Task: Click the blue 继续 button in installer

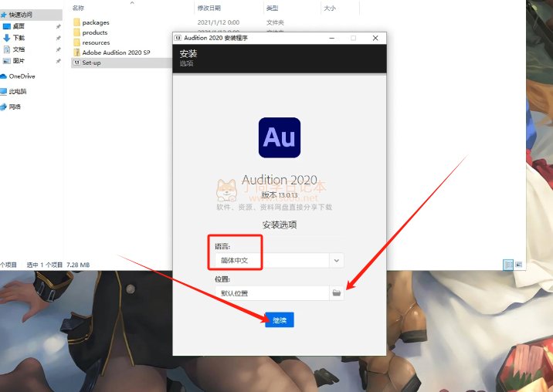Action: [280, 319]
